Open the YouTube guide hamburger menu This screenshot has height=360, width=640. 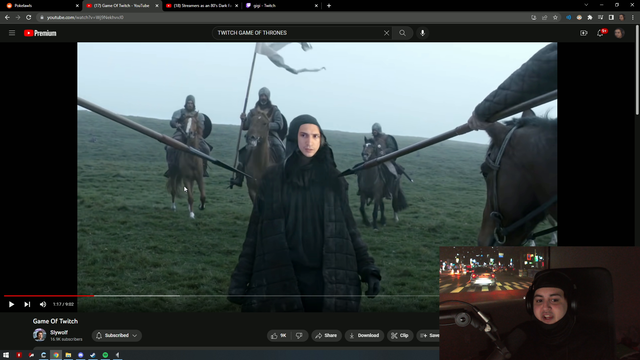12,33
